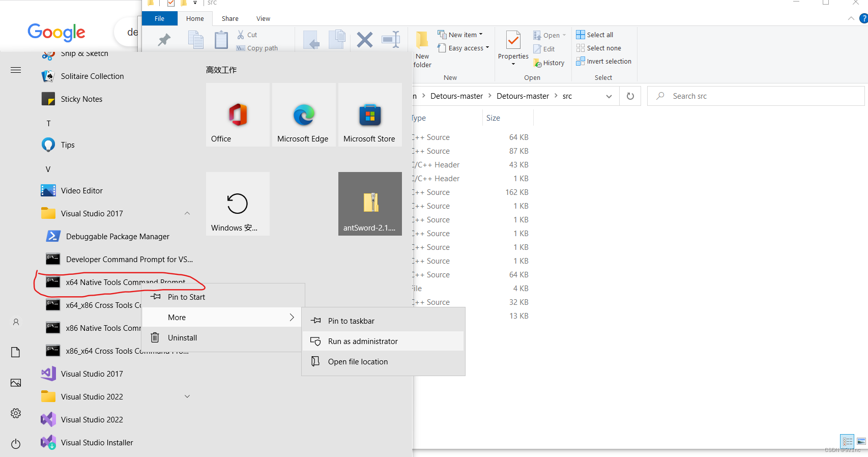Open the Office tile

[238, 115]
